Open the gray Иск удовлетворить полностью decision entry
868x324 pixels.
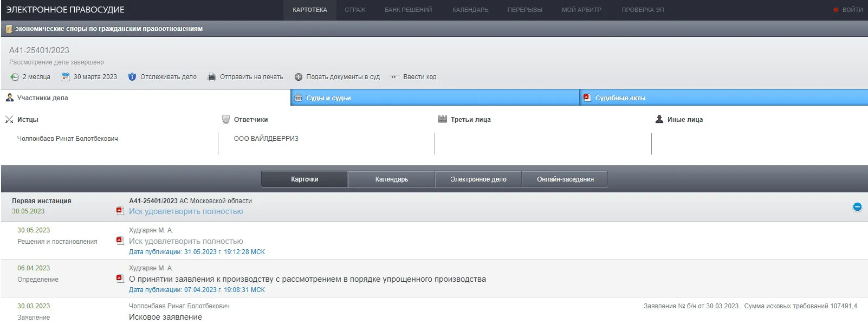186,241
